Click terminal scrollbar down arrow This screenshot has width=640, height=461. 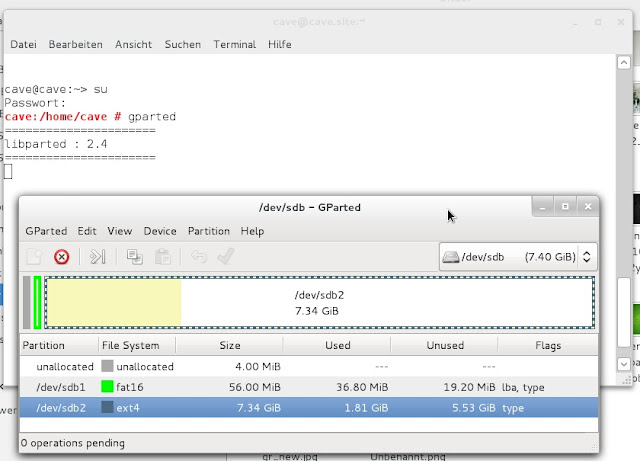click(624, 364)
